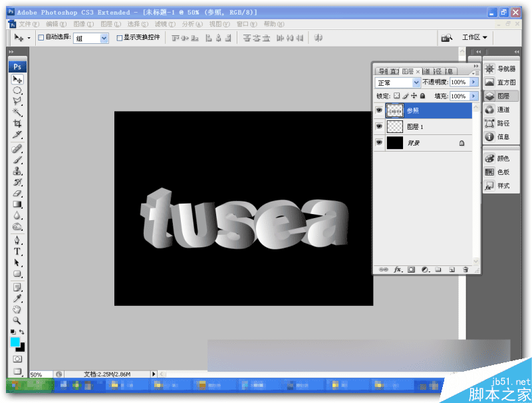Open the 通道 panel button
Screen dimensions: 532x403
[496, 110]
